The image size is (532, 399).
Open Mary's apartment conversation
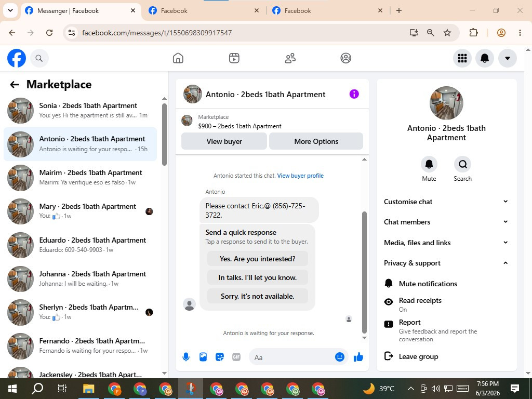click(80, 211)
